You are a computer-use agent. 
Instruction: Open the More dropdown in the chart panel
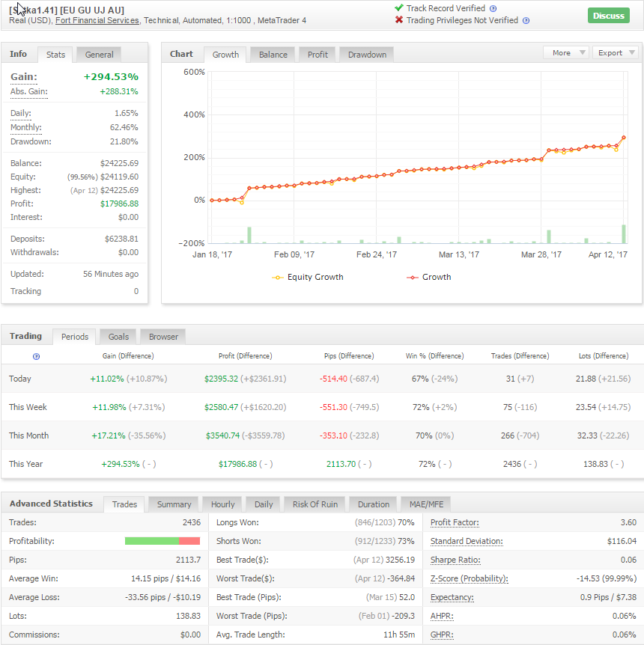point(566,52)
